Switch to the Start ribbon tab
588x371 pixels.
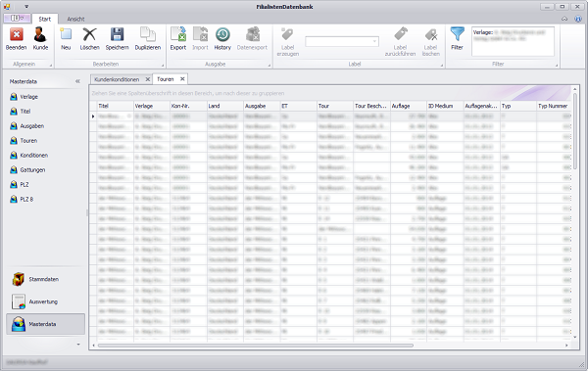45,19
